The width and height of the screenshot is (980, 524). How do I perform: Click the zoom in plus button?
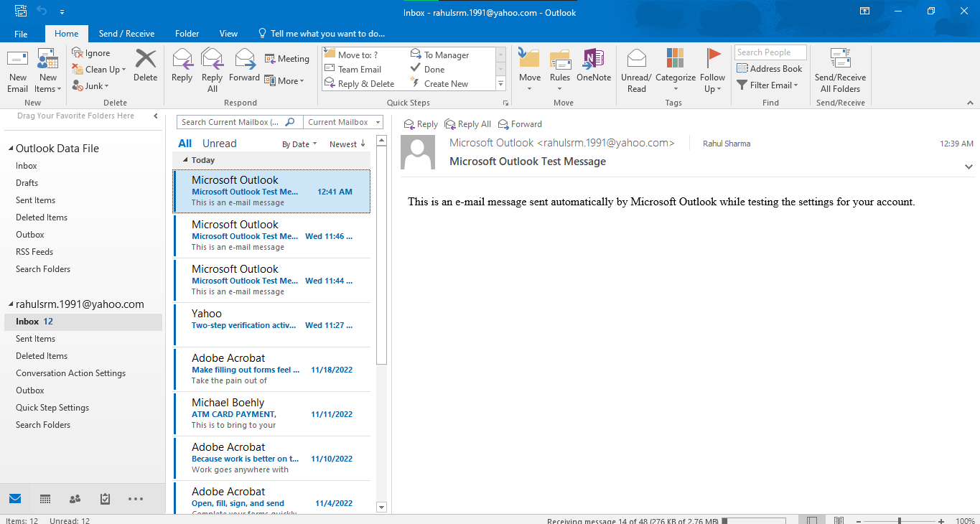click(x=941, y=520)
